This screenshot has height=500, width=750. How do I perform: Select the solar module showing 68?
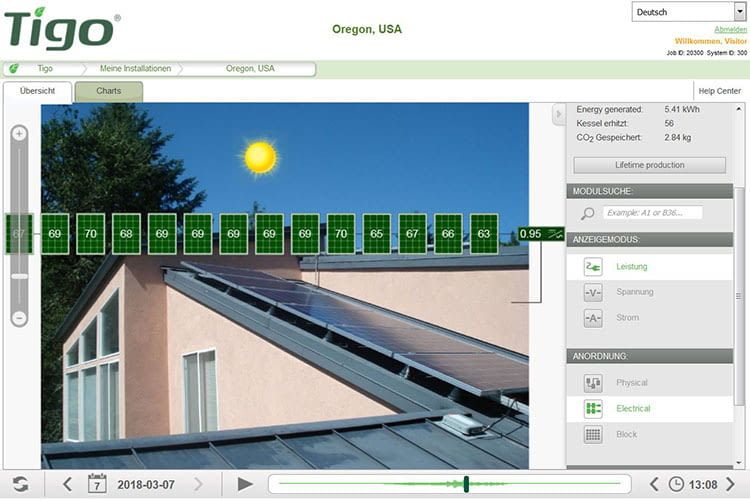(126, 234)
